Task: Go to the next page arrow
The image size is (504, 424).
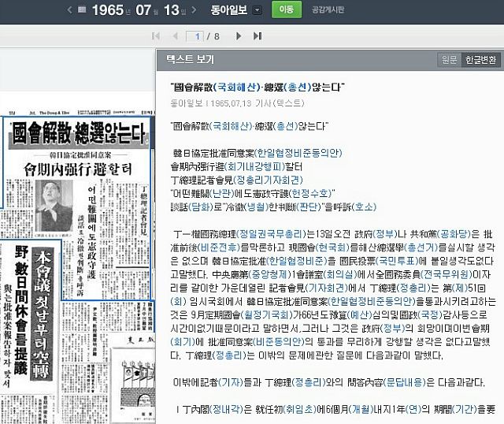Action: 239,36
